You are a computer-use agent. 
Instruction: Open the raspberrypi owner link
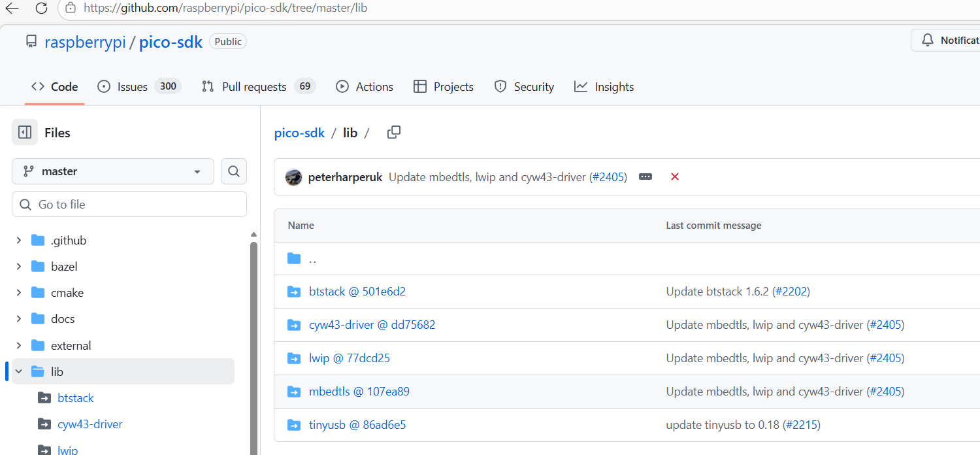[x=85, y=42]
